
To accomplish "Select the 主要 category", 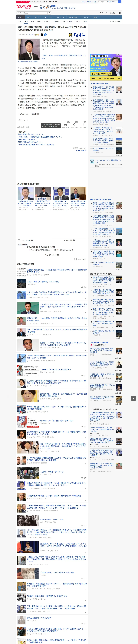I will coord(20,21).
